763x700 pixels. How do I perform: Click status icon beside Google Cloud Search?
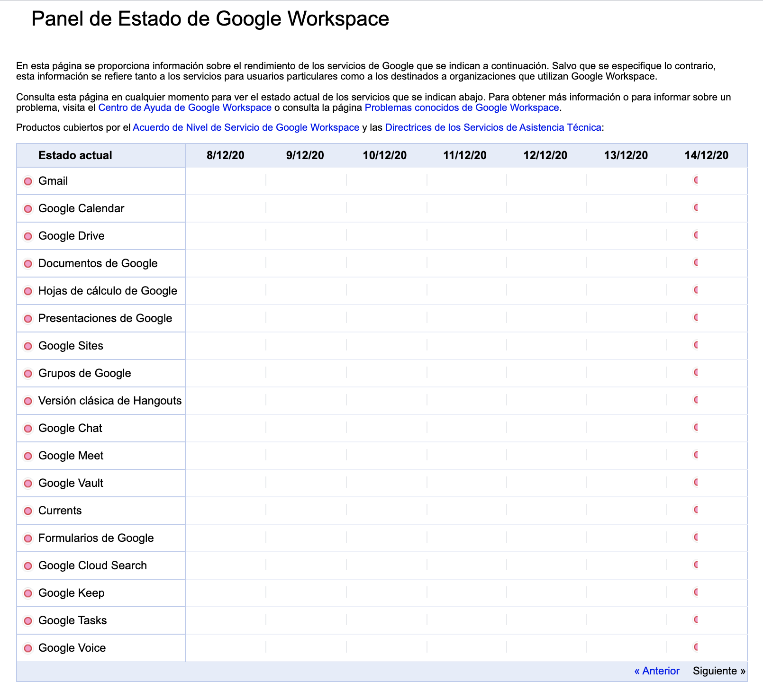click(x=28, y=566)
